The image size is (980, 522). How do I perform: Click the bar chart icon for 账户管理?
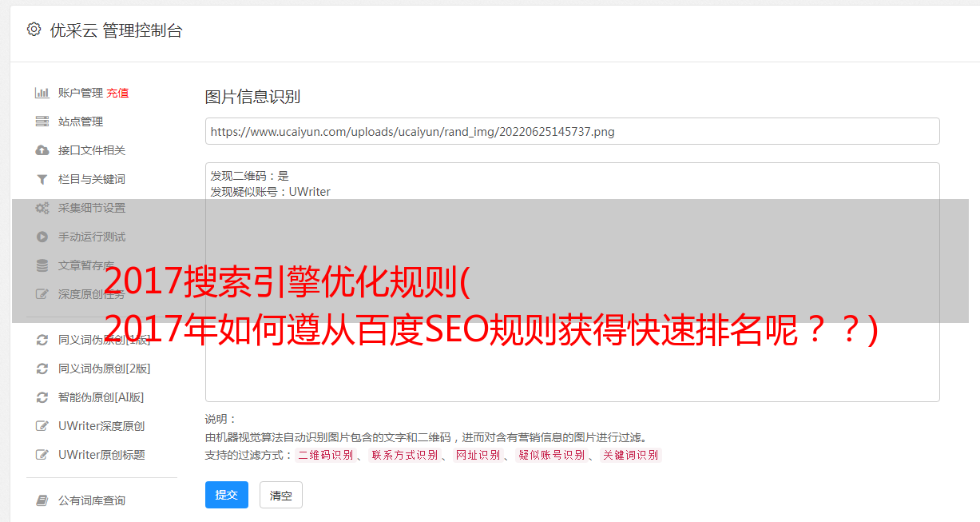[42, 93]
